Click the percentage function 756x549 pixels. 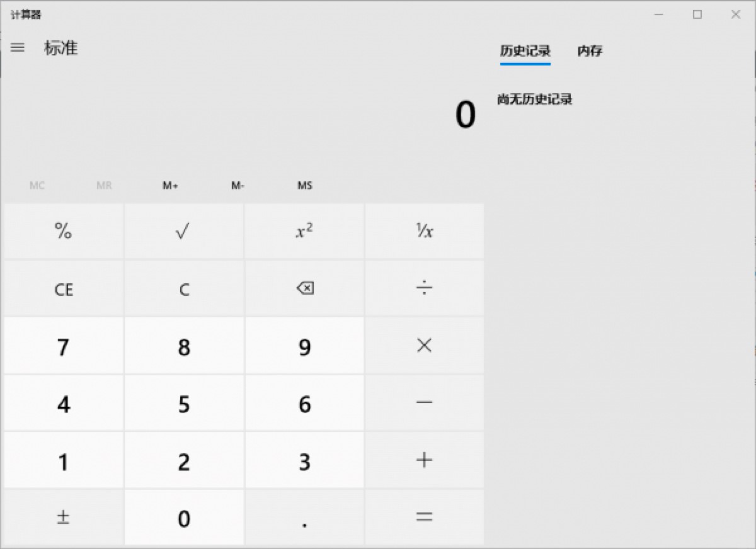click(x=63, y=231)
